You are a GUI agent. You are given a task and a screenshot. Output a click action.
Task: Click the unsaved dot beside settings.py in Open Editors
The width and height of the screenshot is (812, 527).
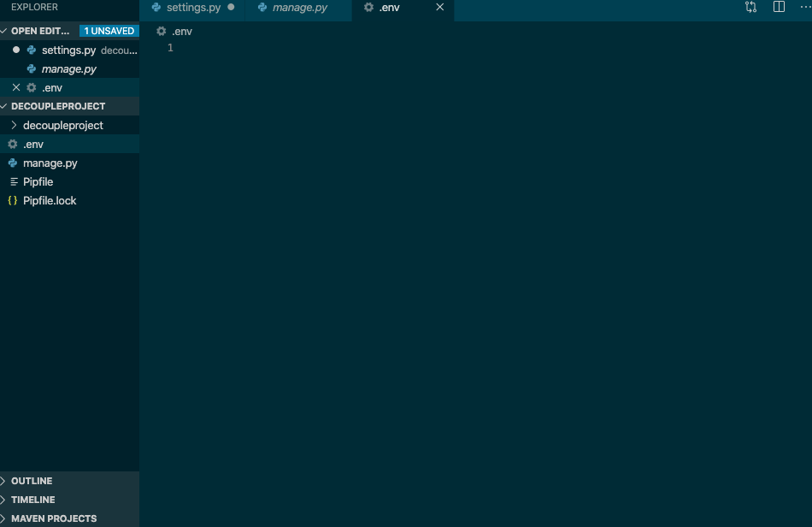pos(16,50)
